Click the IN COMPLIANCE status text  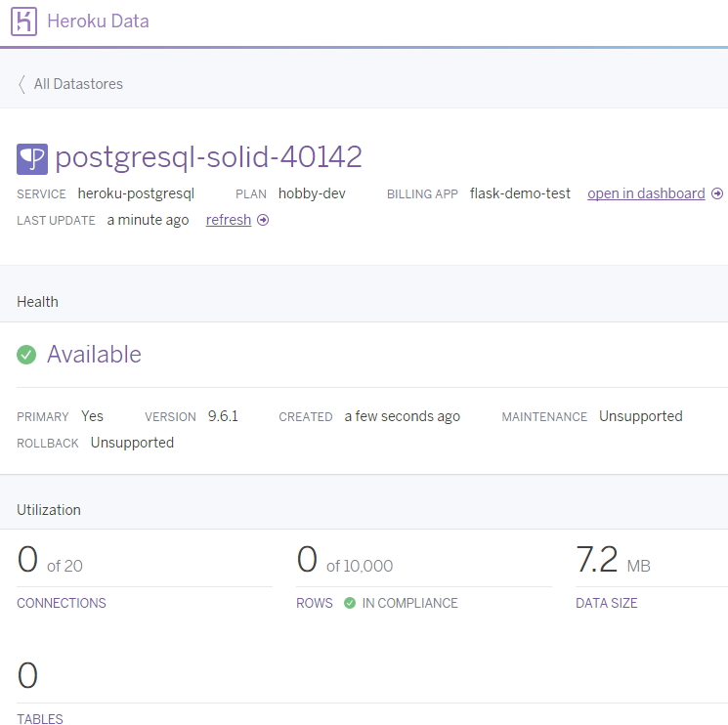coord(410,603)
